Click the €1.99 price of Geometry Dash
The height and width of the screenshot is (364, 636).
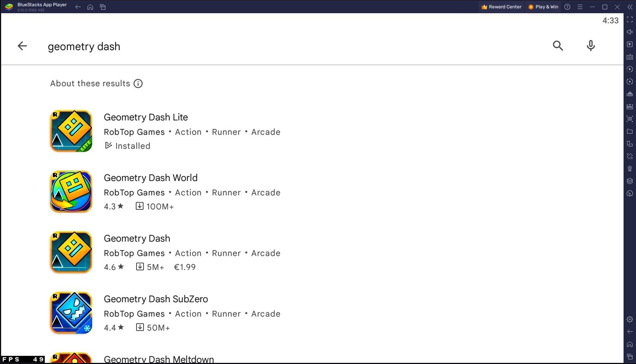[x=185, y=267]
